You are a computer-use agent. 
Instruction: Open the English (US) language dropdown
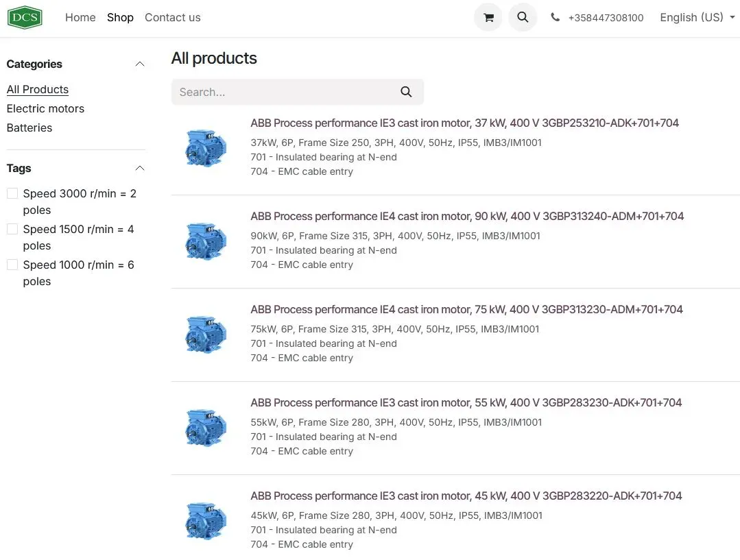pyautogui.click(x=697, y=18)
